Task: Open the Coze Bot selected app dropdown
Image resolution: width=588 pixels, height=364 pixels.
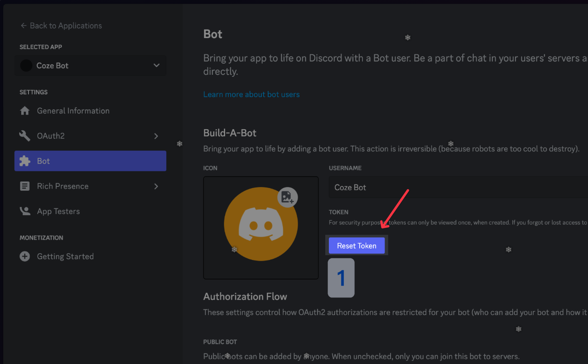Action: tap(156, 66)
